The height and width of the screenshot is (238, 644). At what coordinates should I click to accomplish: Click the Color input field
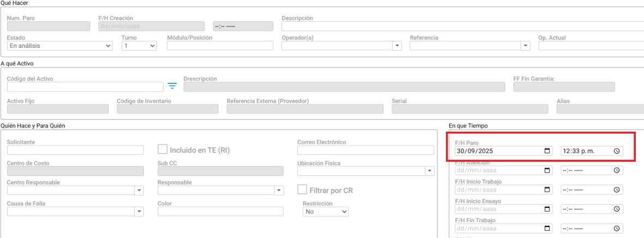pyautogui.click(x=220, y=211)
